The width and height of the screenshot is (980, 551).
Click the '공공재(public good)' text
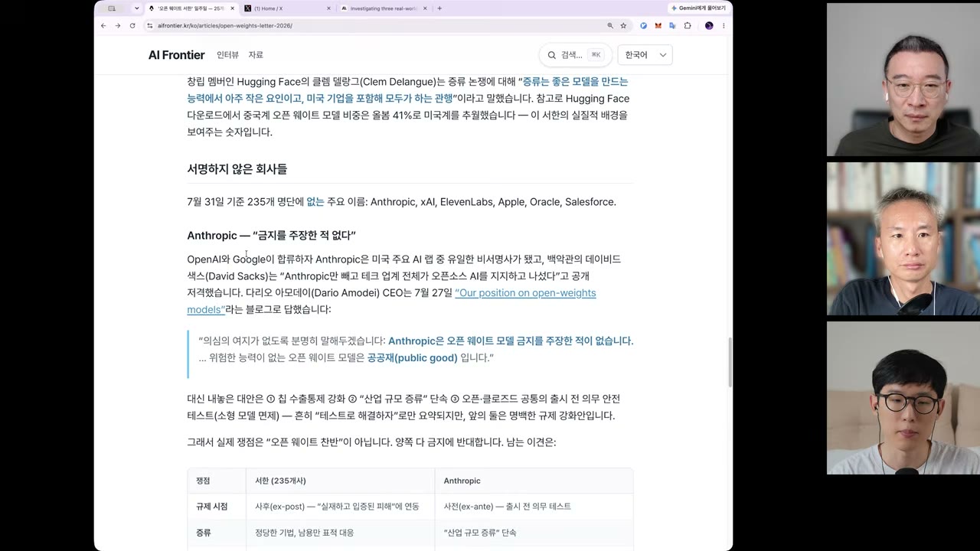pos(412,358)
